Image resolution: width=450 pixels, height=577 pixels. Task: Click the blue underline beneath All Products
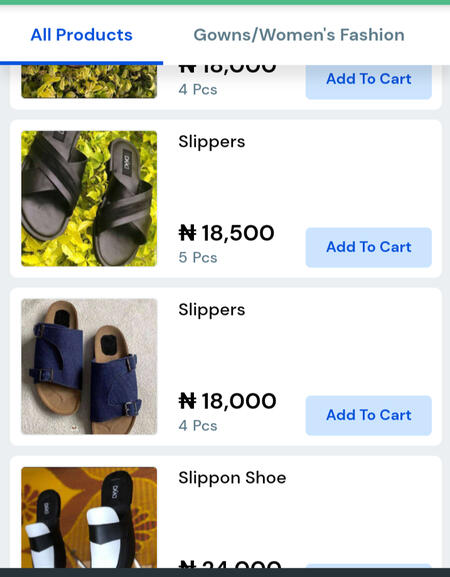click(x=81, y=63)
